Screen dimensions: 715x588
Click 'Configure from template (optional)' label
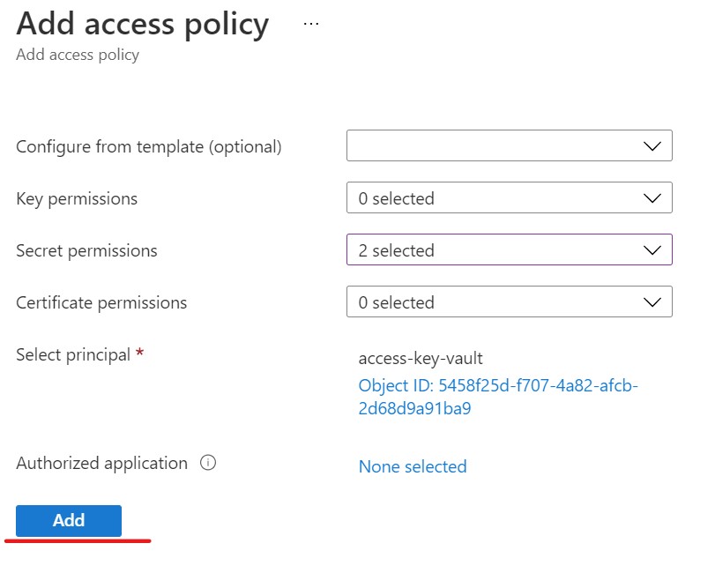[149, 146]
